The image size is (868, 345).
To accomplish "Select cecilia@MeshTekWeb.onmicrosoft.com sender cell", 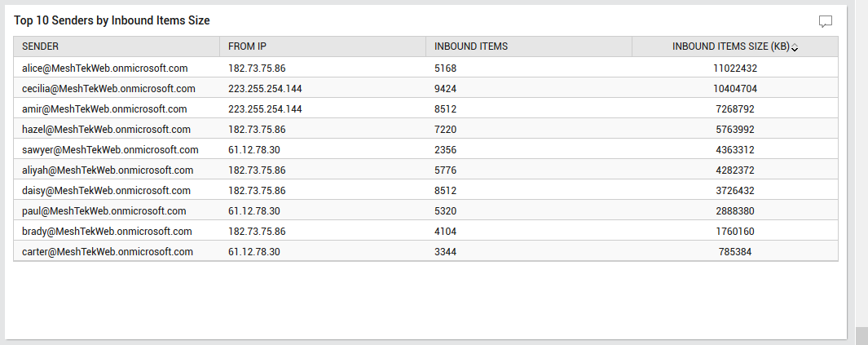I will click(x=108, y=89).
